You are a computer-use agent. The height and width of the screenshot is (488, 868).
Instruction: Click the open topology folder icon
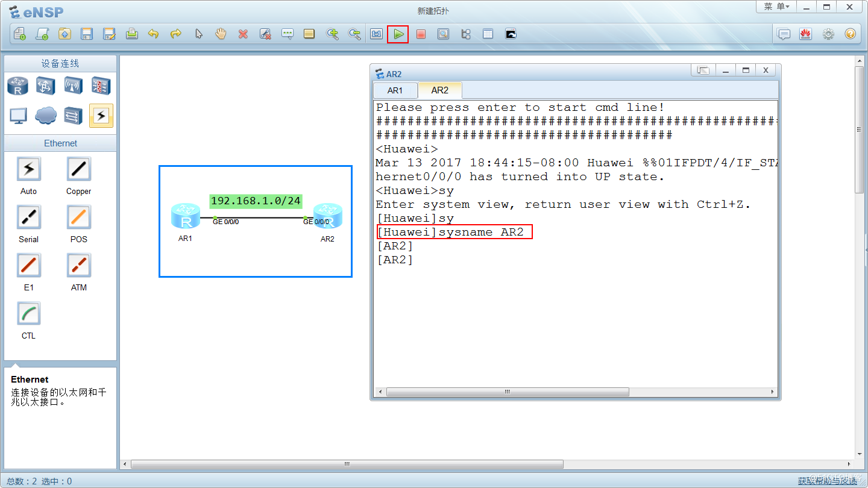coord(64,34)
